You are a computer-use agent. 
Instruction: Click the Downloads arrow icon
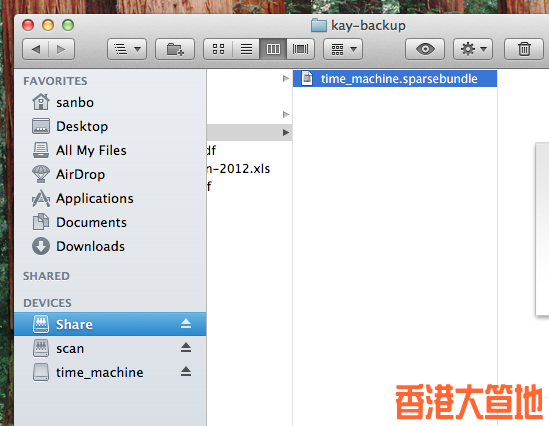coord(41,246)
